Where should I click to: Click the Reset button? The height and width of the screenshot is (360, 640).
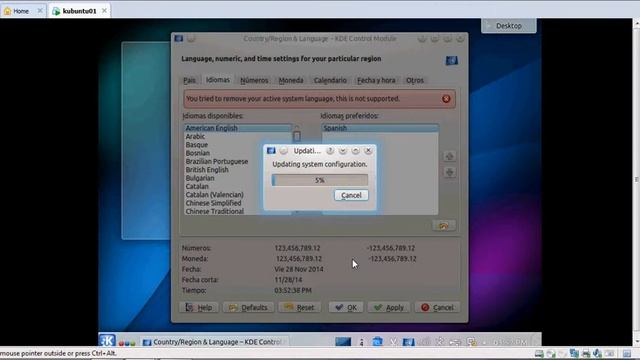pyautogui.click(x=299, y=307)
